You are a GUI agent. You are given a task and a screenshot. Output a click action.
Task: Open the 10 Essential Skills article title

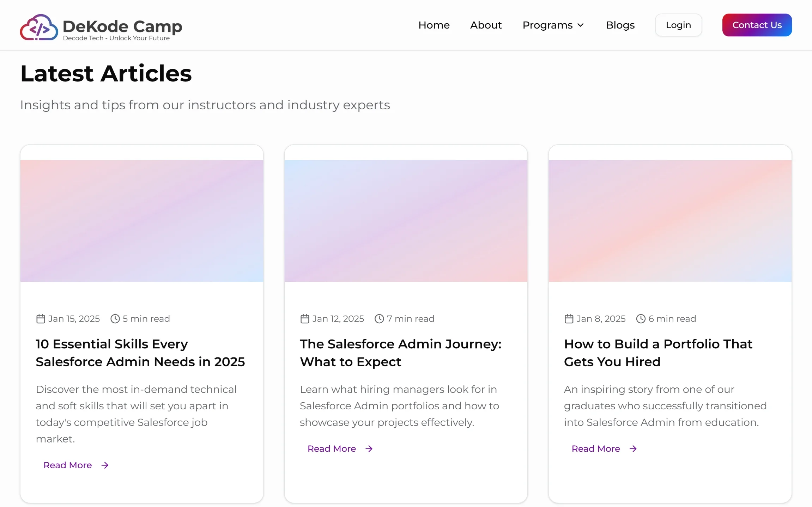[140, 353]
